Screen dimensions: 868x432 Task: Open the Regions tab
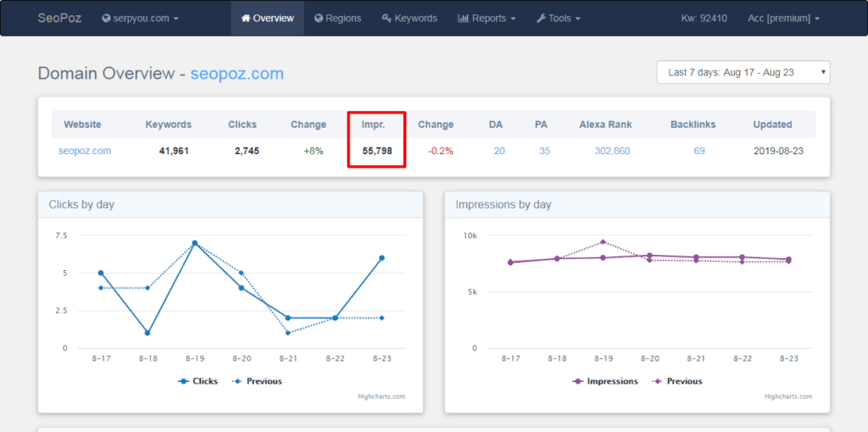click(337, 19)
